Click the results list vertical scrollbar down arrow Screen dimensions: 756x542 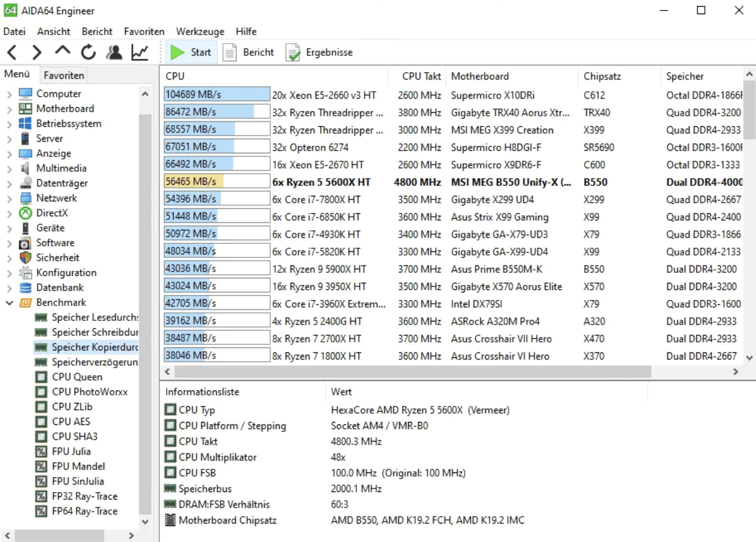click(x=749, y=357)
